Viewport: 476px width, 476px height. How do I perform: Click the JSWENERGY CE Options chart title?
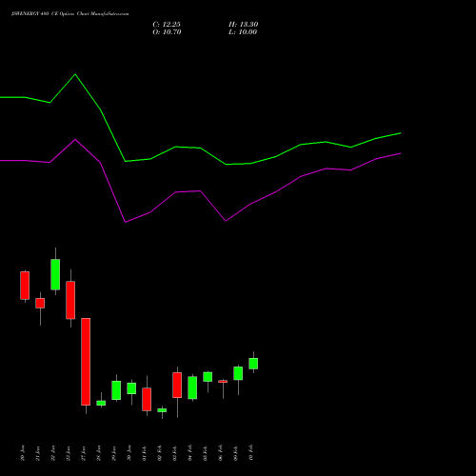click(70, 14)
